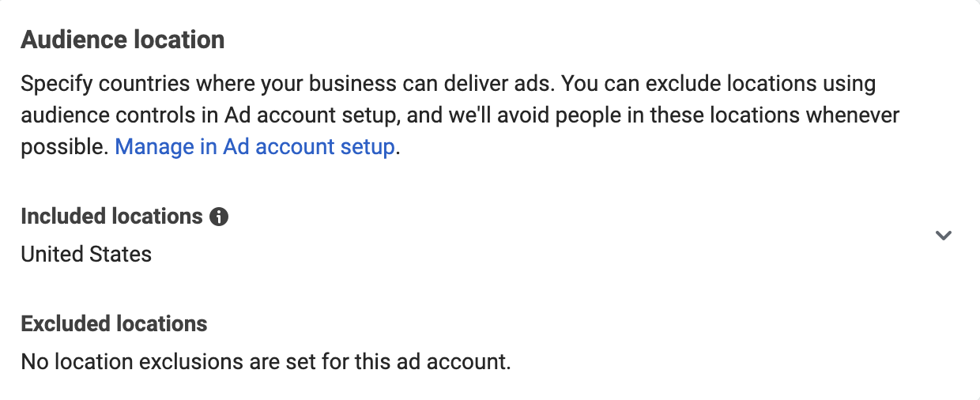Open the included locations dropdown arrow
This screenshot has width=980, height=400.
coord(943,235)
